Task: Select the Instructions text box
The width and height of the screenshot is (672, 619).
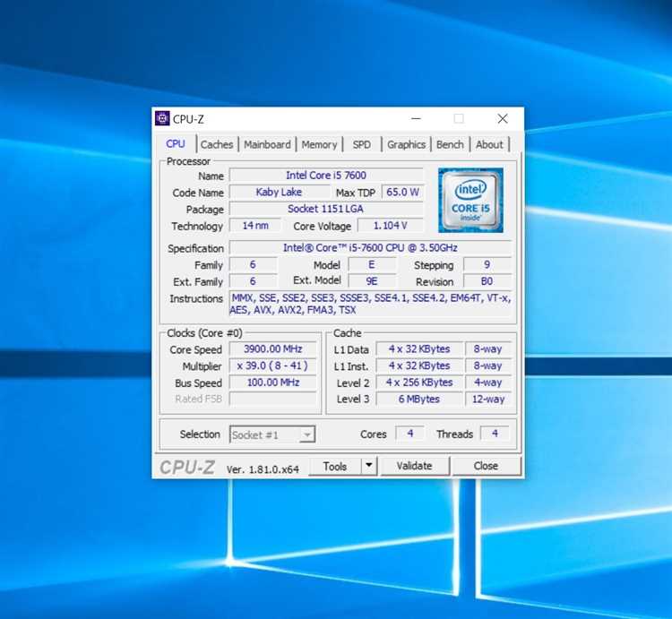Action: (x=371, y=304)
